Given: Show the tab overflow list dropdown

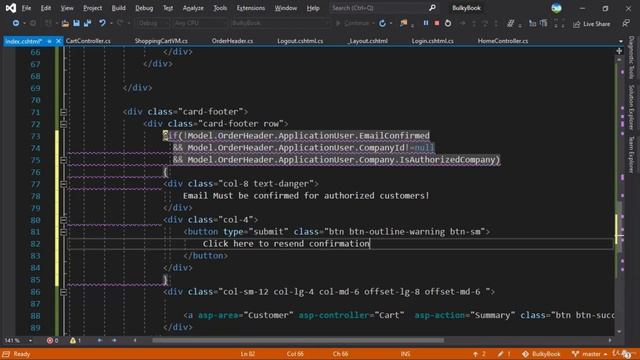Looking at the screenshot, I should click(x=621, y=41).
